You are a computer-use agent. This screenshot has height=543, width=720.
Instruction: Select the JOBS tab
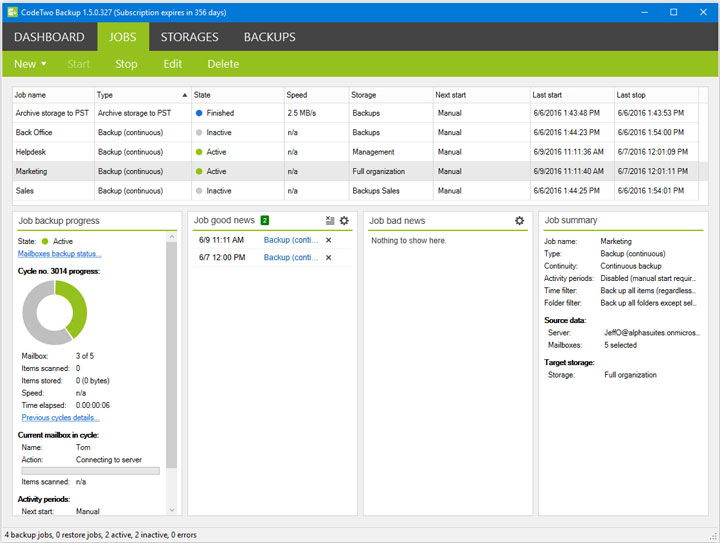click(x=123, y=37)
